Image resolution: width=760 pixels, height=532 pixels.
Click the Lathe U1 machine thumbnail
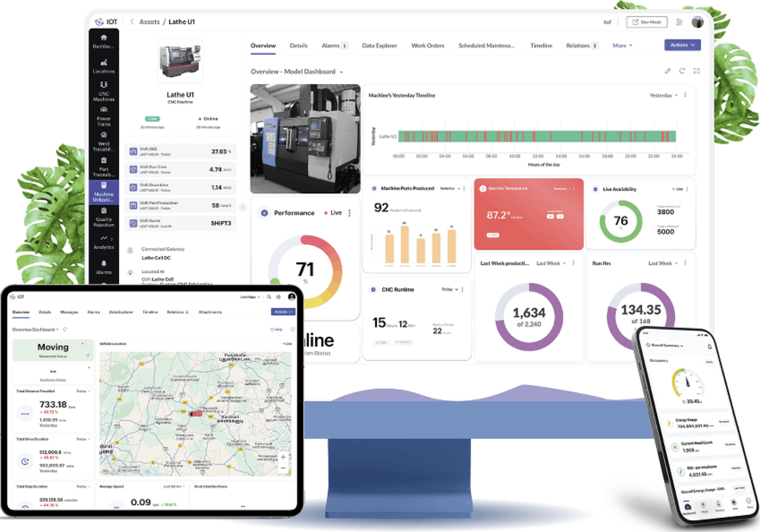(x=180, y=60)
